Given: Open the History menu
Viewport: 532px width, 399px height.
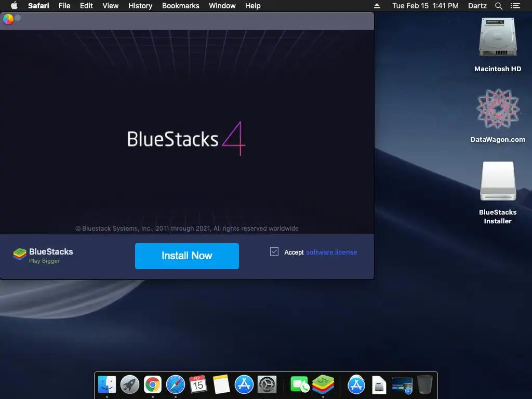Looking at the screenshot, I should point(140,6).
